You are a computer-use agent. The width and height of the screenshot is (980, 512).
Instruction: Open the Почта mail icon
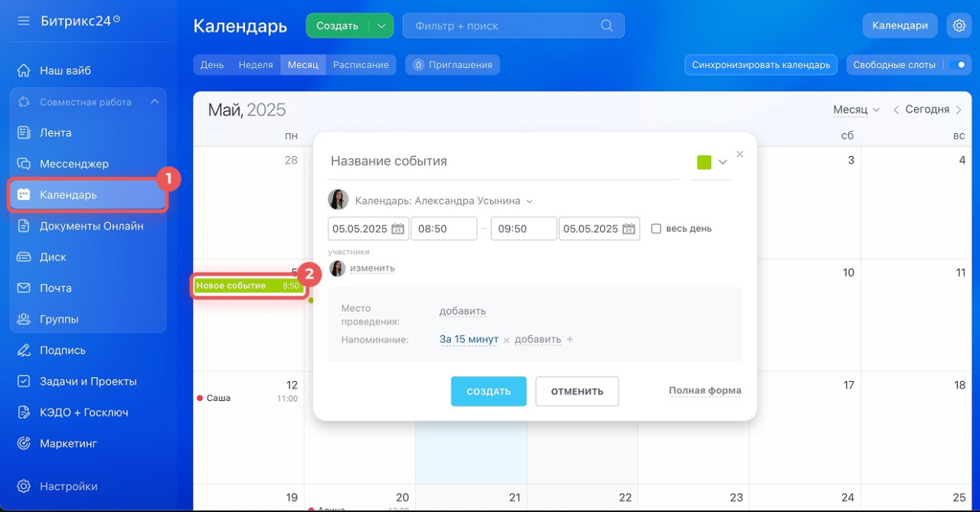(x=24, y=288)
